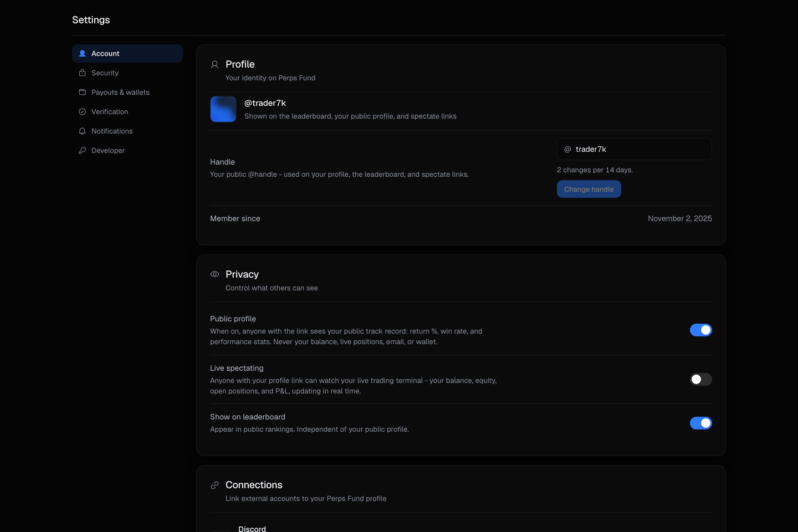Click the 'Public profile' label
798x532 pixels.
point(233,319)
